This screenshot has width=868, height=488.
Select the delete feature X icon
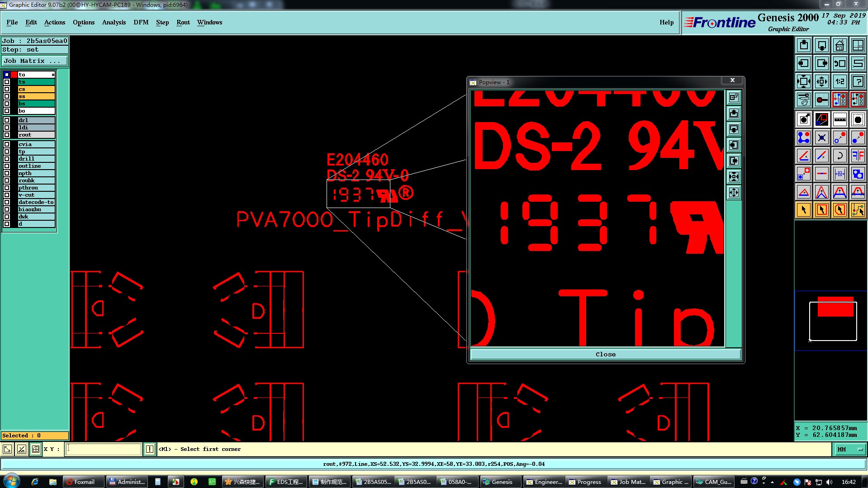point(822,137)
